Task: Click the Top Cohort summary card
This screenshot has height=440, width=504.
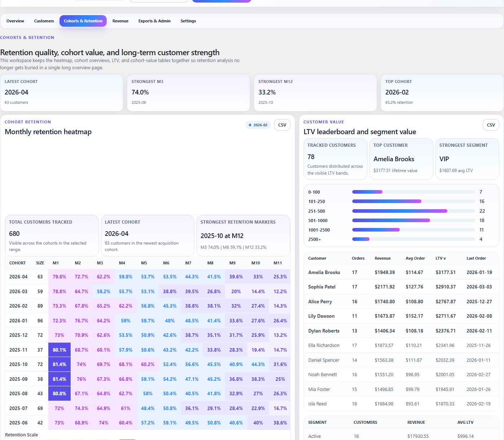Action: click(442, 92)
